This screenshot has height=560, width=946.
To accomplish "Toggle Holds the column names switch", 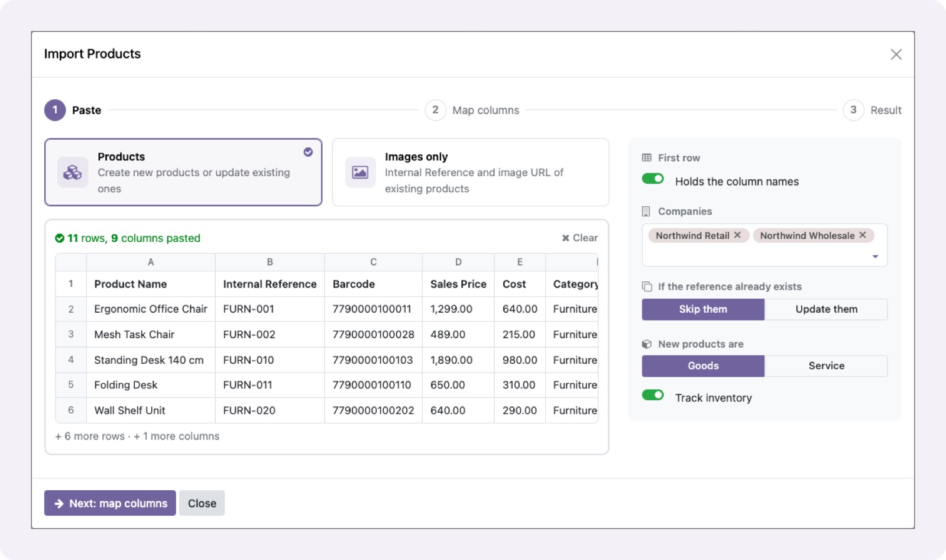I will tap(653, 179).
